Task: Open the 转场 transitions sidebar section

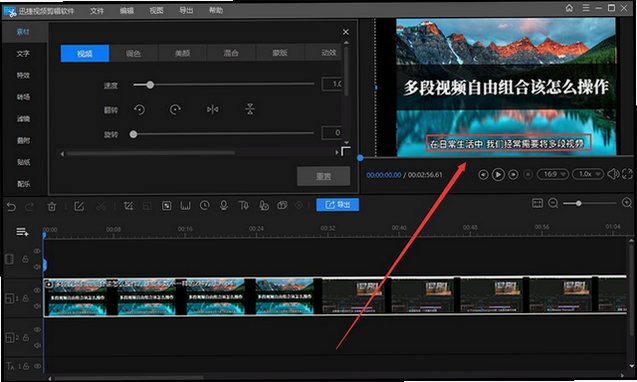Action: point(23,97)
